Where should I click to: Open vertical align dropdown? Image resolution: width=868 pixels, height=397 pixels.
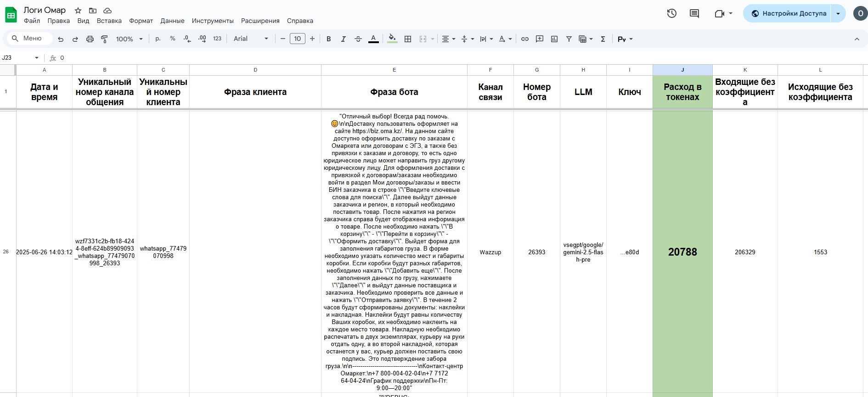pyautogui.click(x=467, y=39)
